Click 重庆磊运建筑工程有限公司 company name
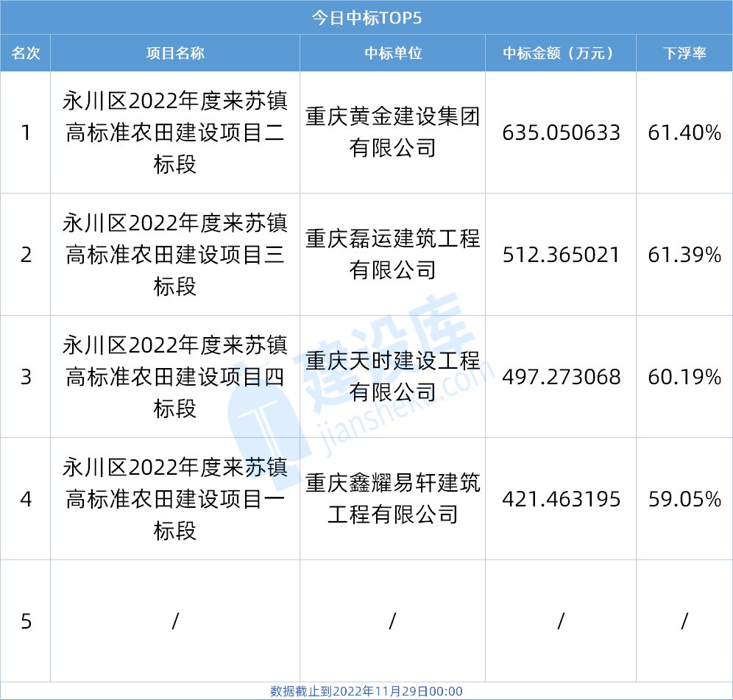The image size is (733, 700). pyautogui.click(x=392, y=255)
